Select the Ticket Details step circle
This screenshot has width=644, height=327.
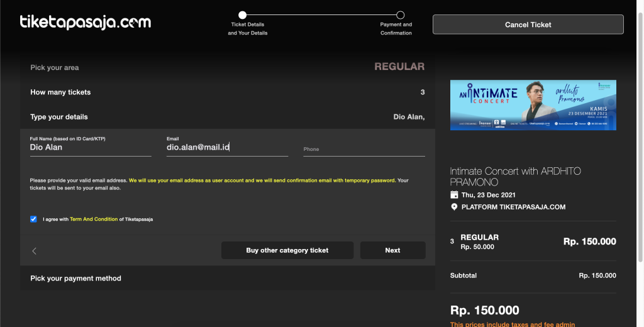pyautogui.click(x=242, y=15)
